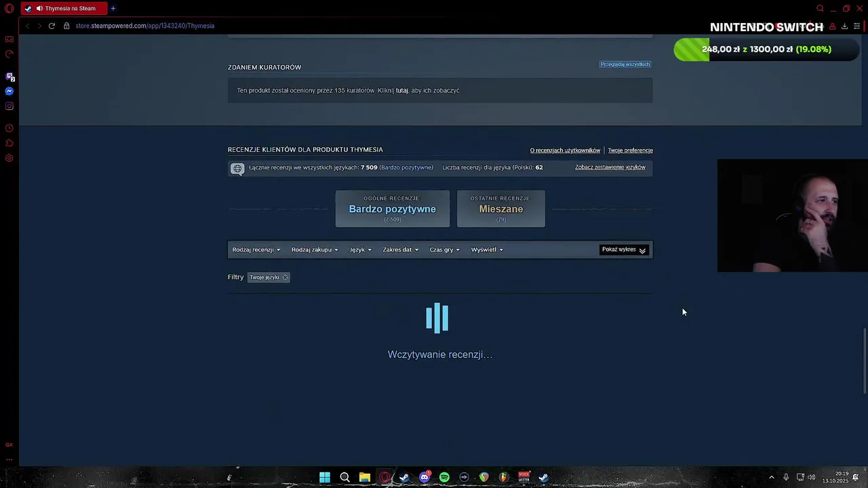Open Twitch in the sidebar
This screenshot has height=488, width=868.
[9, 77]
